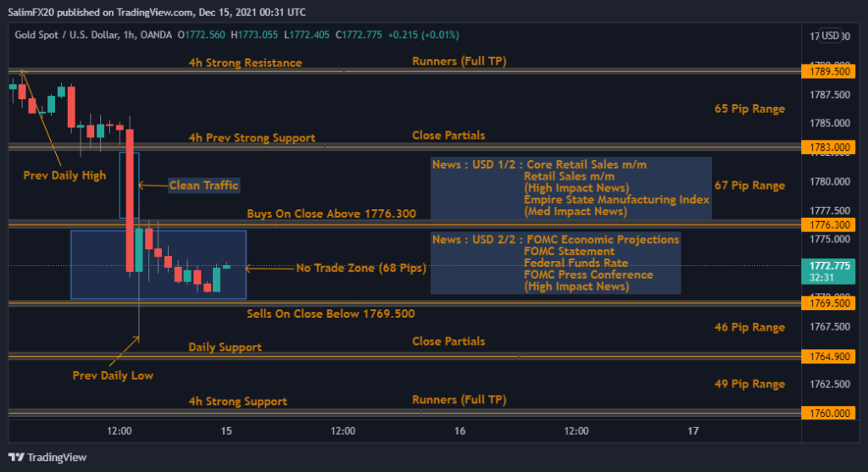Click the Sells On Close Below 1769.500 text
Image resolution: width=868 pixels, height=472 pixels.
pyautogui.click(x=331, y=314)
